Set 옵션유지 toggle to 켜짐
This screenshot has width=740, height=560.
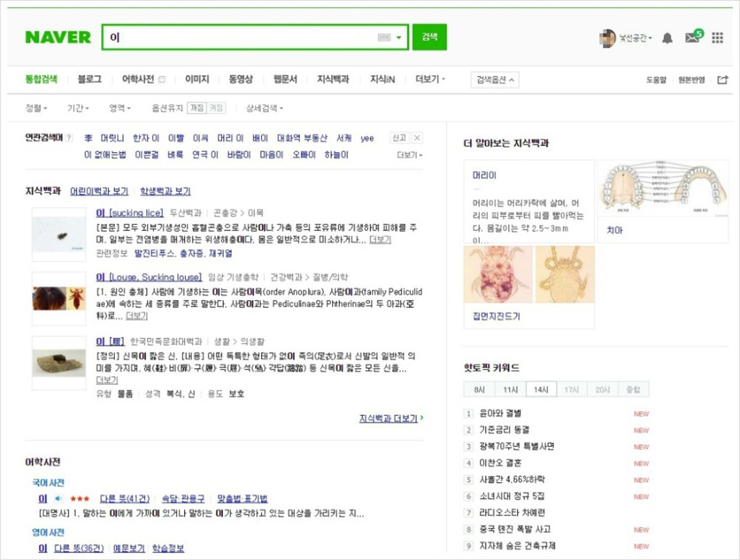[x=216, y=108]
